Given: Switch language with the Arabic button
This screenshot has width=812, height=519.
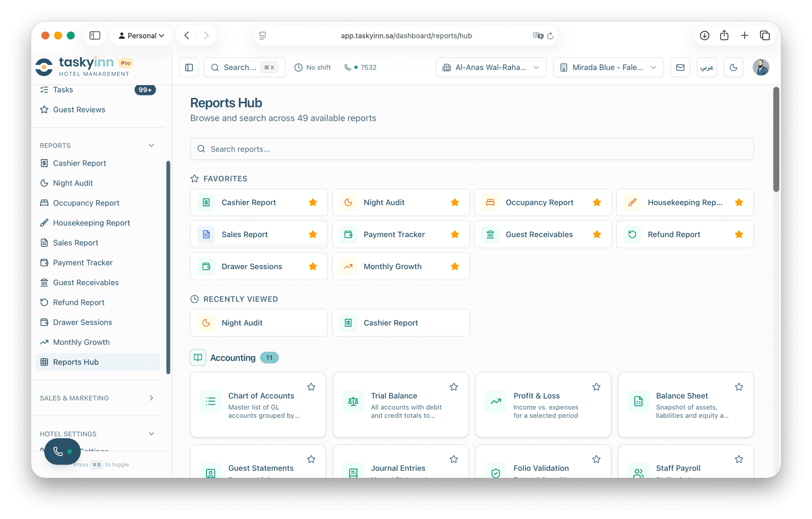Looking at the screenshot, I should (707, 68).
